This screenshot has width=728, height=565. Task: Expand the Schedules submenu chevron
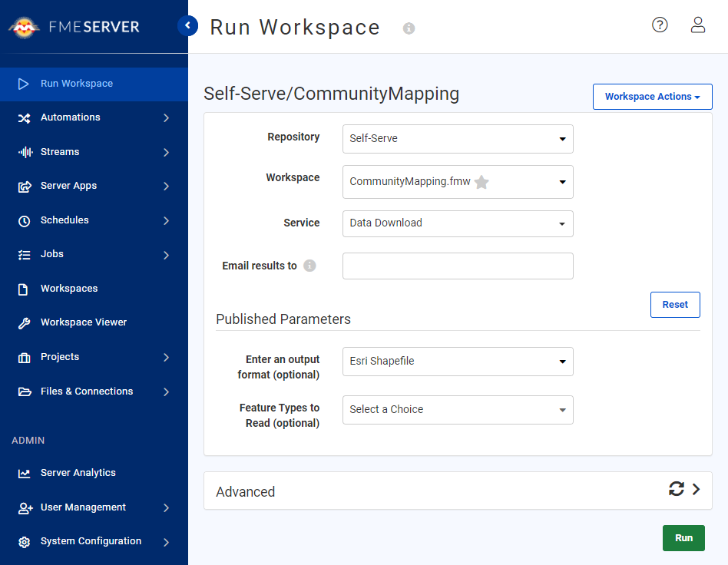click(166, 220)
